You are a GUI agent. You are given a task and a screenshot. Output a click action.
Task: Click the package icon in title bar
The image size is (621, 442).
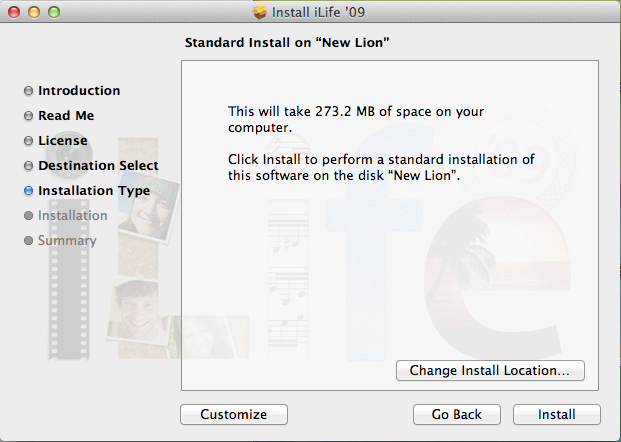[261, 12]
